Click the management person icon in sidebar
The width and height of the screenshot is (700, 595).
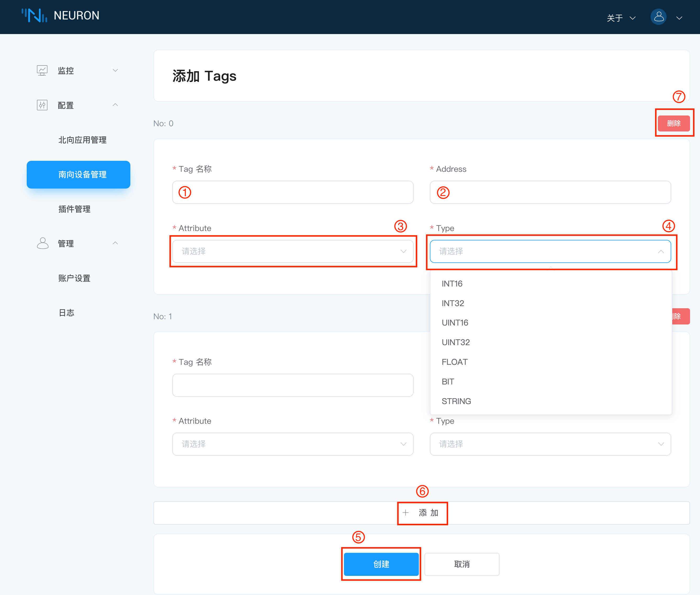[x=42, y=243]
